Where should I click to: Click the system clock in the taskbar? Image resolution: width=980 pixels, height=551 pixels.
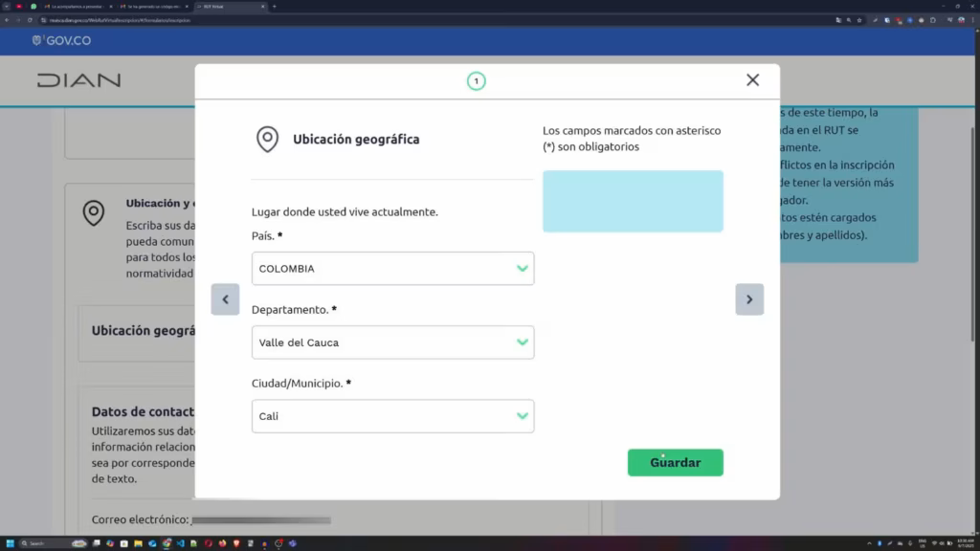pos(966,543)
